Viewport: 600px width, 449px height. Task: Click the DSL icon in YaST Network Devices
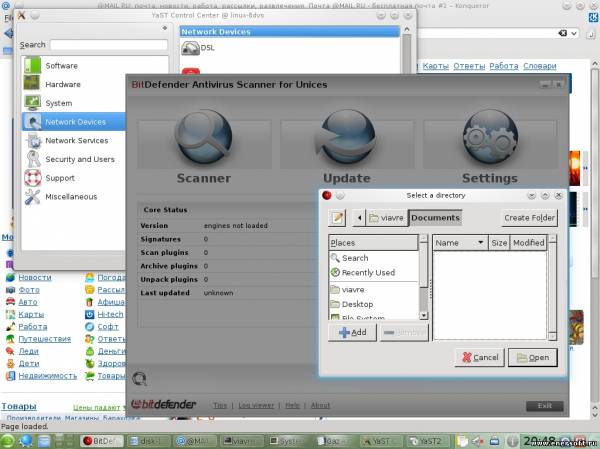pos(190,49)
